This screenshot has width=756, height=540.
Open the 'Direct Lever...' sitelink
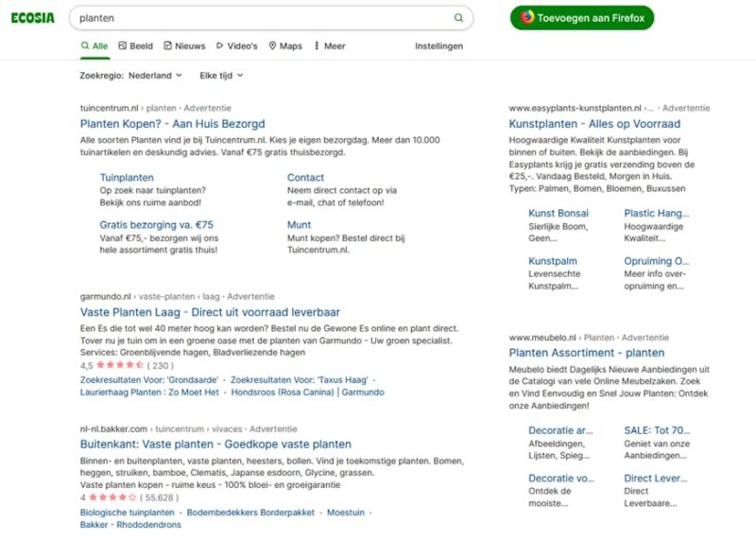[655, 479]
